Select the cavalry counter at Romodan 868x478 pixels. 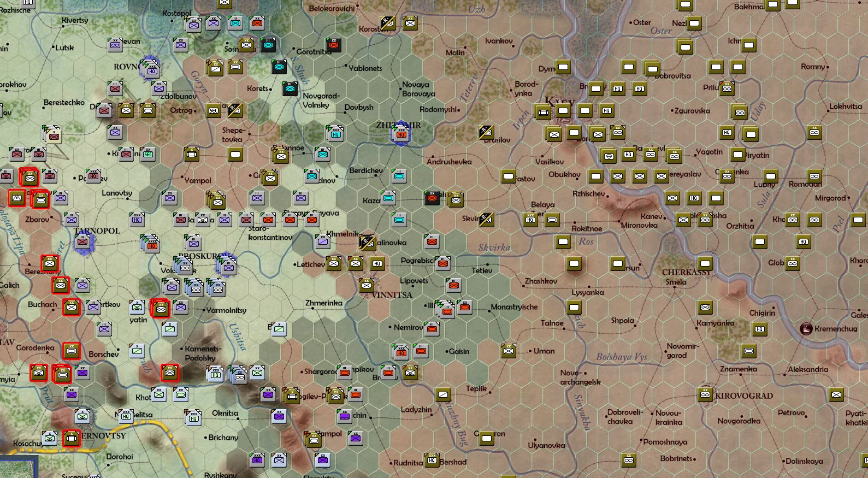click(814, 176)
